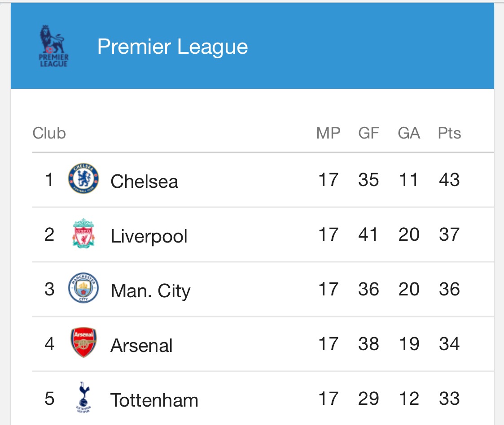Image resolution: width=504 pixels, height=425 pixels.
Task: Sort standings by the GF column header
Action: pyautogui.click(x=369, y=133)
